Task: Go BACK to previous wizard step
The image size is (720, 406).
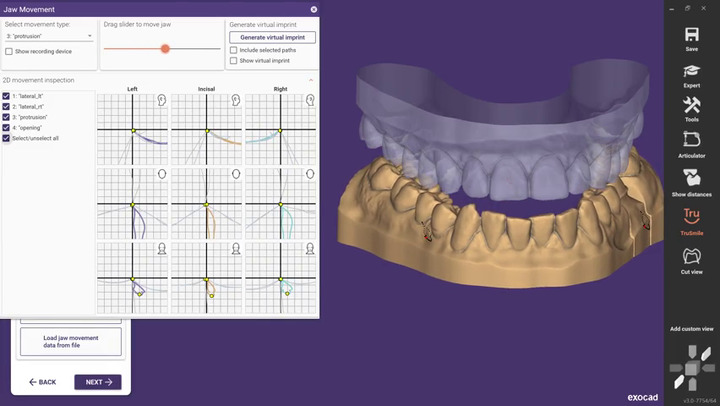Action: point(43,382)
